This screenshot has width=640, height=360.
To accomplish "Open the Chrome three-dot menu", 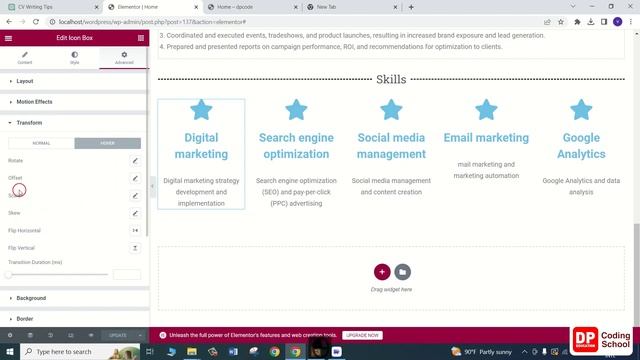I will 631,22.
